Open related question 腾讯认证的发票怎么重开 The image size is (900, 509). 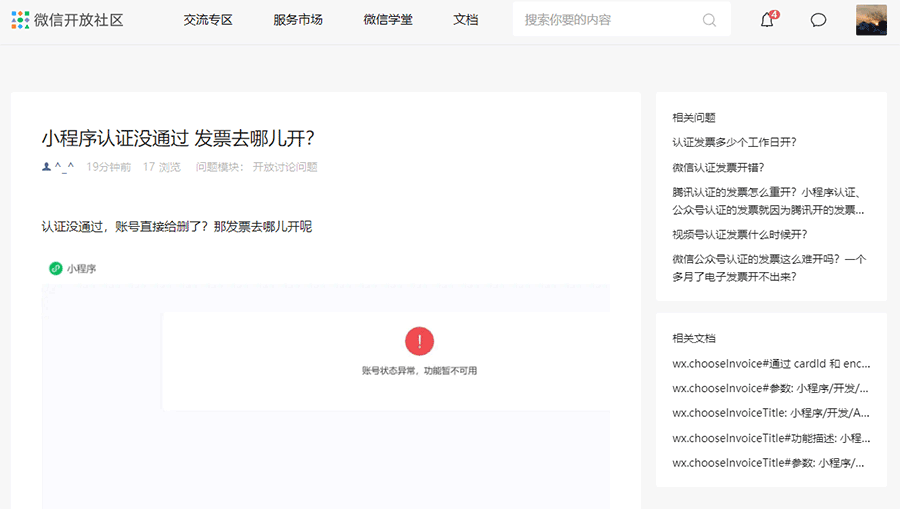click(768, 201)
